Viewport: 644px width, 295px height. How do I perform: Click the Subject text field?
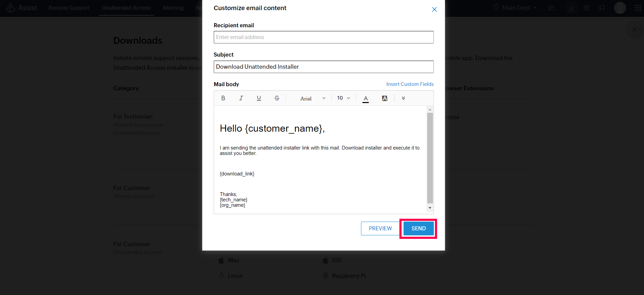pos(323,67)
